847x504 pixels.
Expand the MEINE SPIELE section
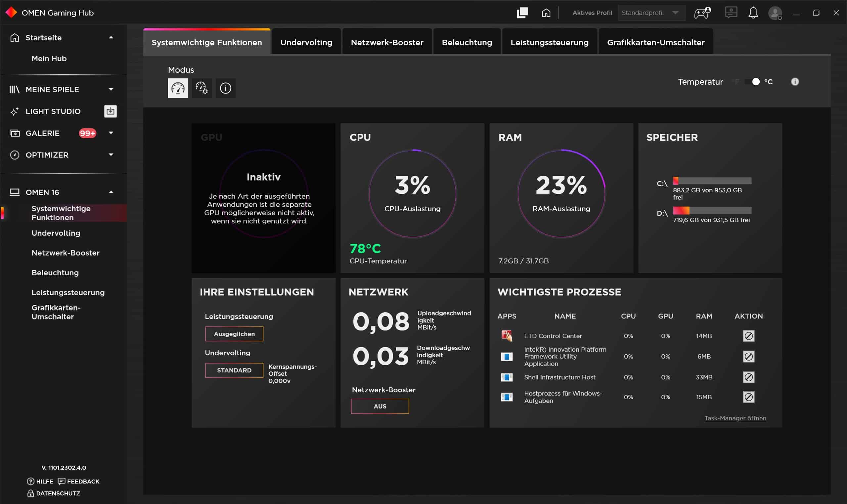(111, 89)
